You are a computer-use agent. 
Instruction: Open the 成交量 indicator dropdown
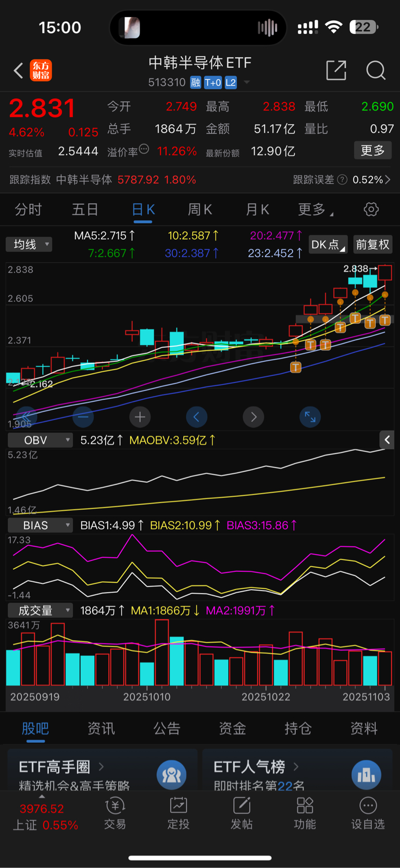coord(40,610)
